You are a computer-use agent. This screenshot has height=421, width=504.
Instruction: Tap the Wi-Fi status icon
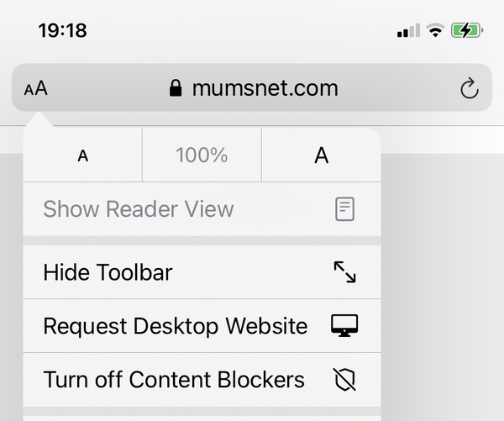point(435,31)
